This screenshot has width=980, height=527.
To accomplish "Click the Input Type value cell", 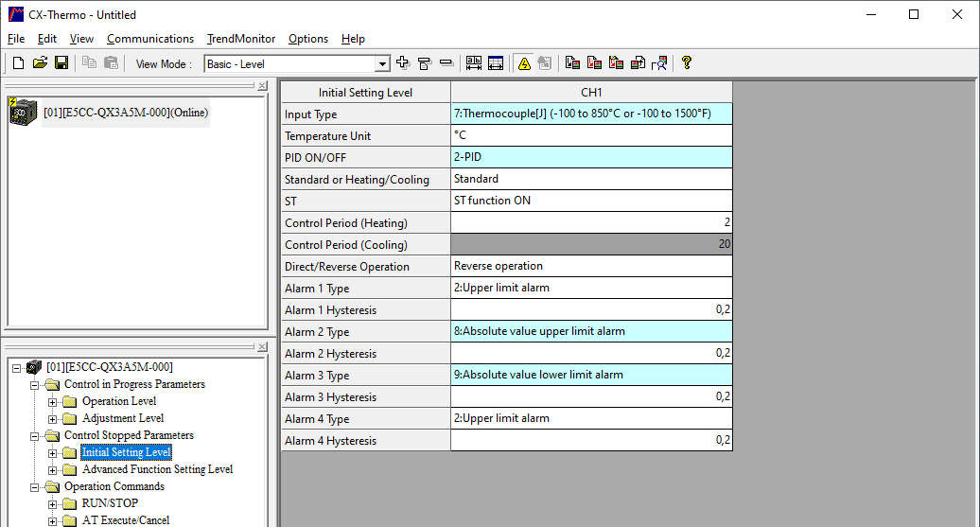I will click(591, 114).
